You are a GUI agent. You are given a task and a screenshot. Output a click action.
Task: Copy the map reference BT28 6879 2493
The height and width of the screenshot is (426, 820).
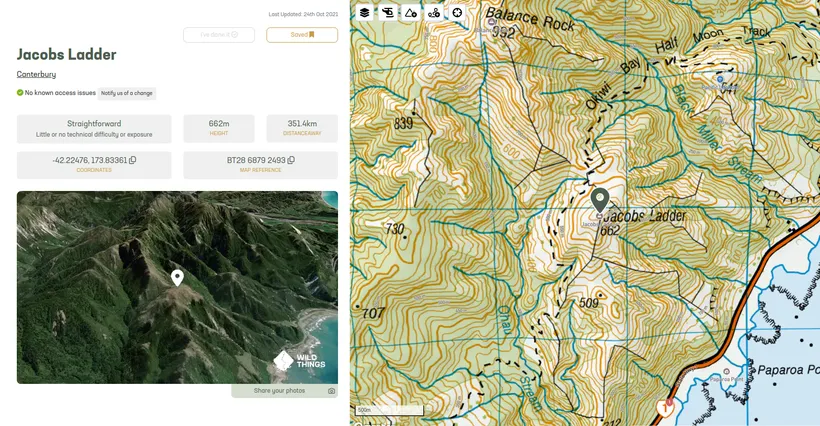click(x=291, y=160)
